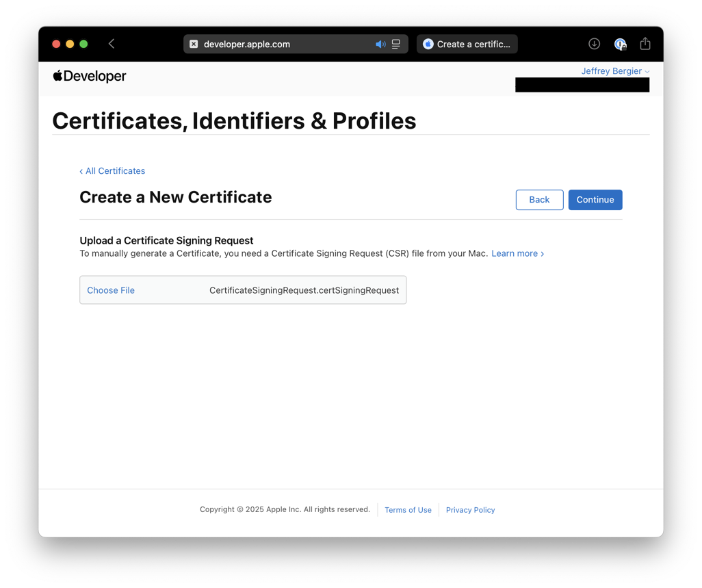Show the Safari downloads icon
Screen dimensions: 702x588
pos(594,44)
